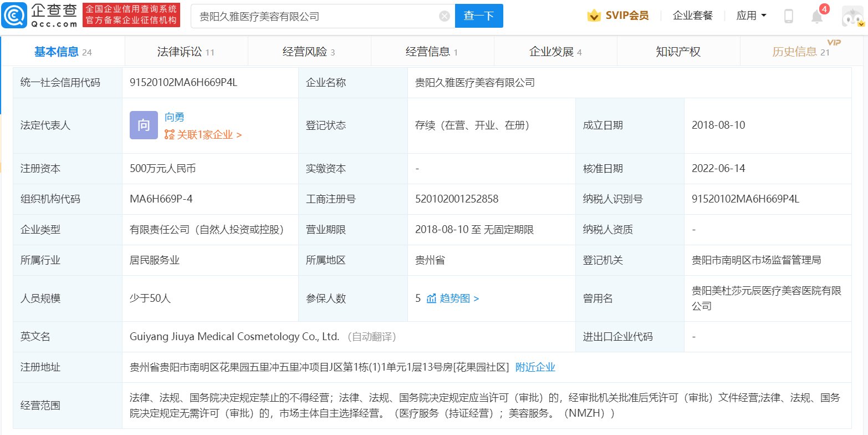The image size is (868, 435).
Task: Click the trend chart icon beside 参保人数
Action: (x=432, y=299)
